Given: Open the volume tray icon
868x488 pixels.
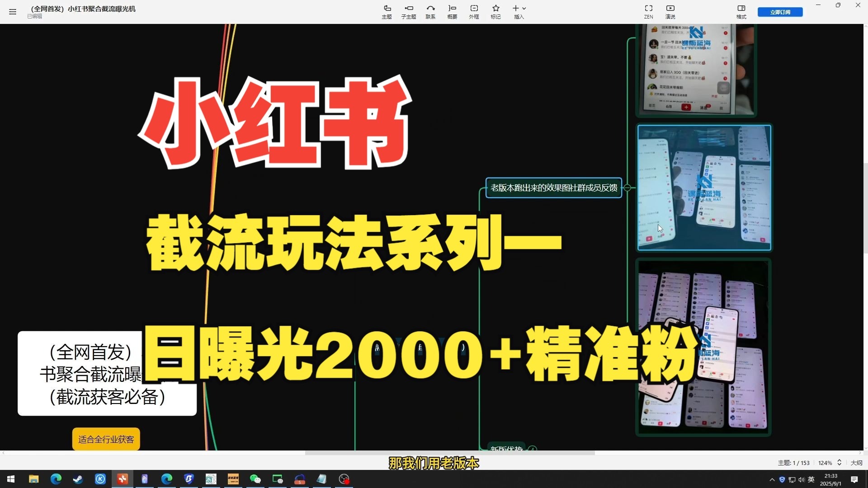Looking at the screenshot, I should point(802,479).
